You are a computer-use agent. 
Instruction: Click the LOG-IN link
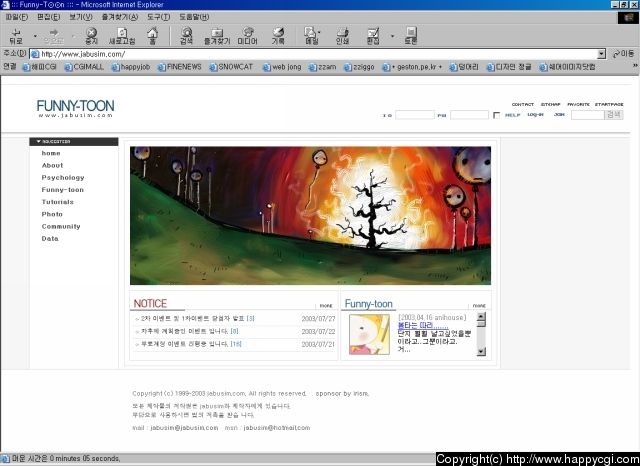[535, 115]
